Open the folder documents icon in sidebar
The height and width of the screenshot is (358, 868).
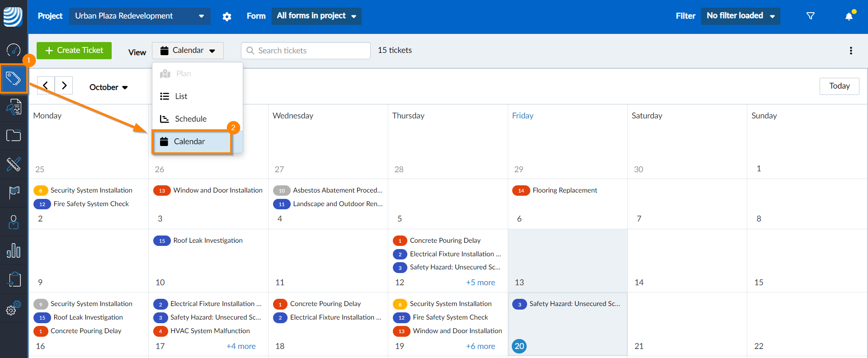(x=14, y=136)
